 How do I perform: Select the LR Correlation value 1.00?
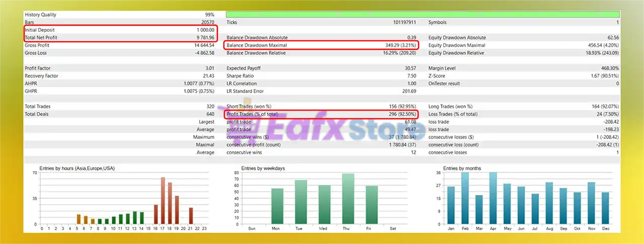click(x=411, y=84)
